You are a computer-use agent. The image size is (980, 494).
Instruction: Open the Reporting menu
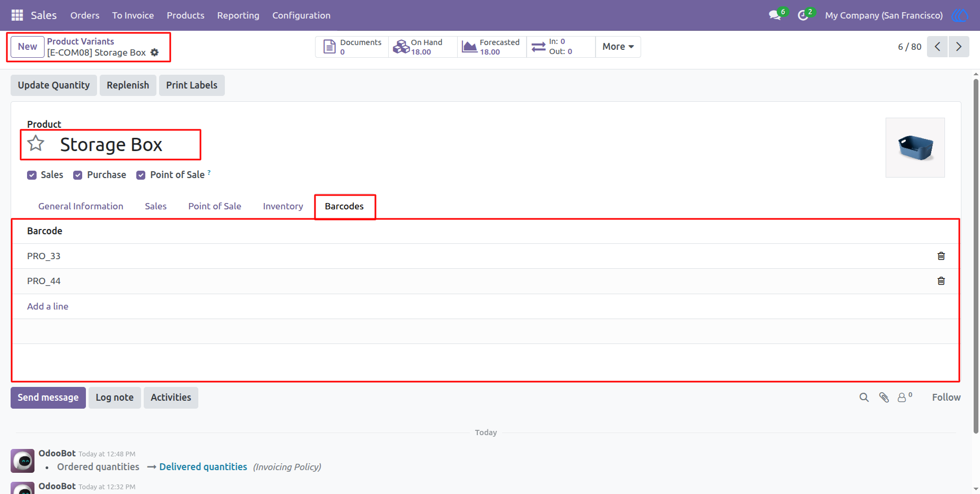coord(238,15)
